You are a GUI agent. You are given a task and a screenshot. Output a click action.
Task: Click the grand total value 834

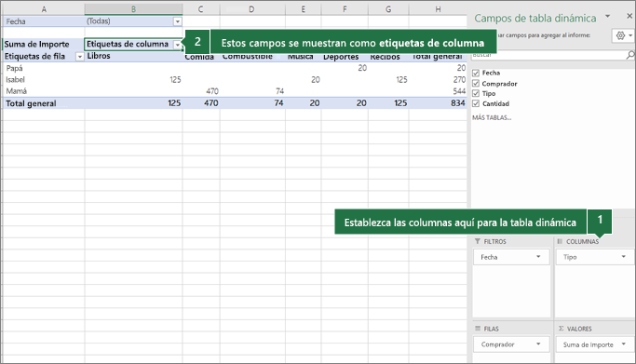[458, 103]
